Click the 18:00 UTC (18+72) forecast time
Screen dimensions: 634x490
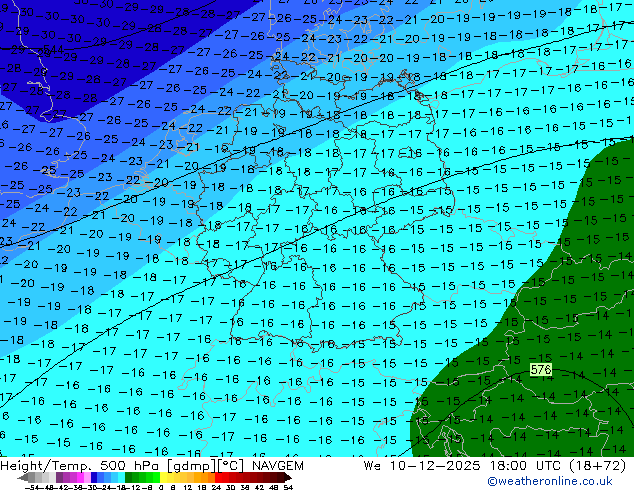pyautogui.click(x=558, y=466)
